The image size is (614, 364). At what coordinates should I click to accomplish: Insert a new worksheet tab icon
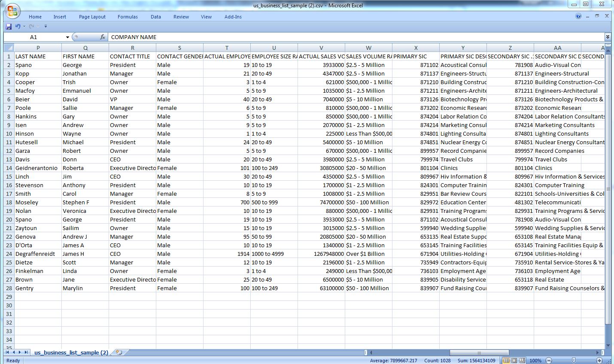(x=119, y=352)
